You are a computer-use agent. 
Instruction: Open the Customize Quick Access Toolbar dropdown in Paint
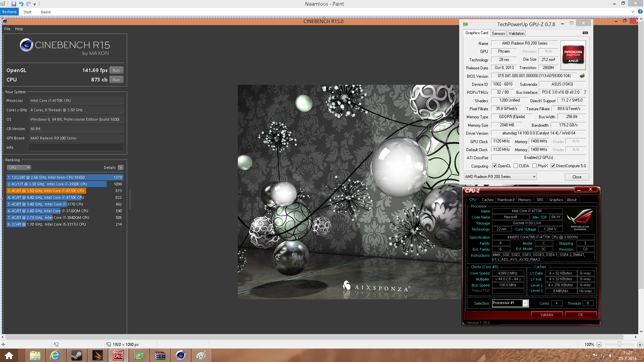pos(35,4)
